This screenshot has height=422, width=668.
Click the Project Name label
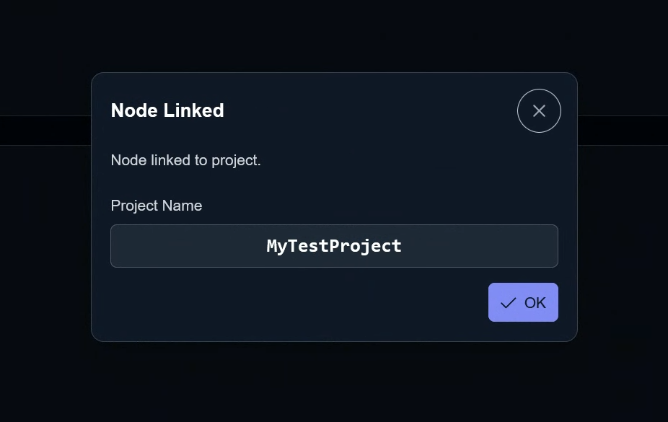tap(156, 206)
